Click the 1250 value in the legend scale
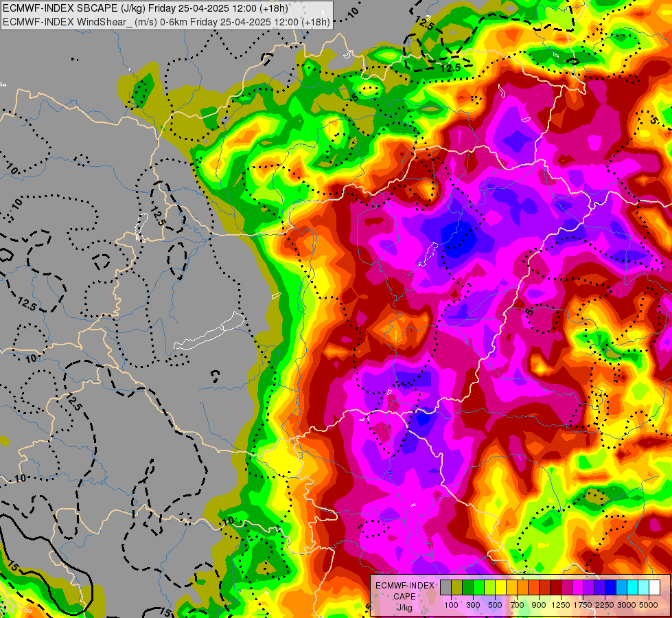Viewport: 672px width, 618px height. point(561,605)
